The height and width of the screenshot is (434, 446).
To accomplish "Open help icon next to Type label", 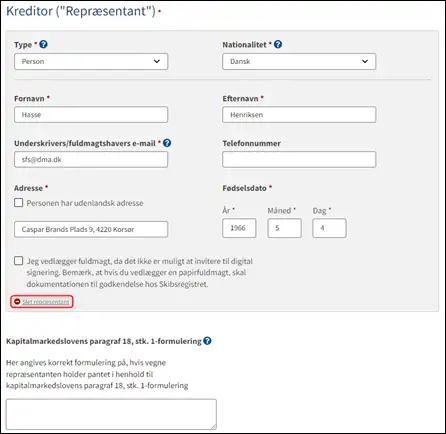I will pyautogui.click(x=43, y=44).
